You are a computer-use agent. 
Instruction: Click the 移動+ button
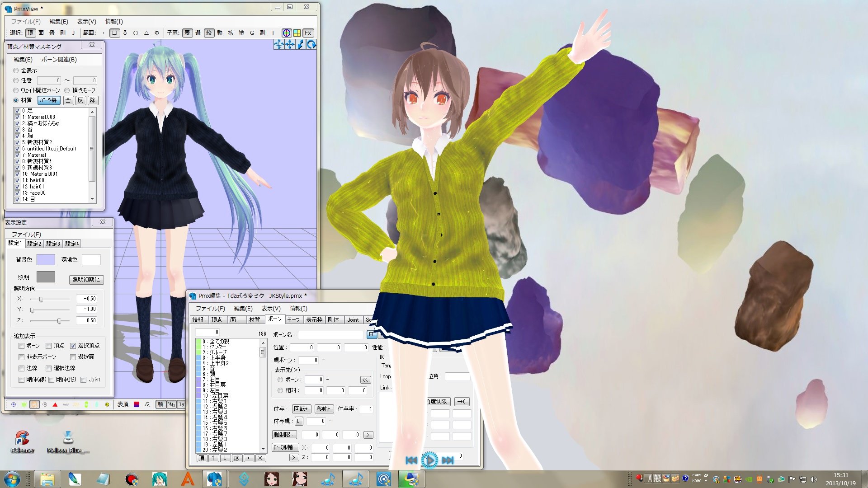click(324, 408)
